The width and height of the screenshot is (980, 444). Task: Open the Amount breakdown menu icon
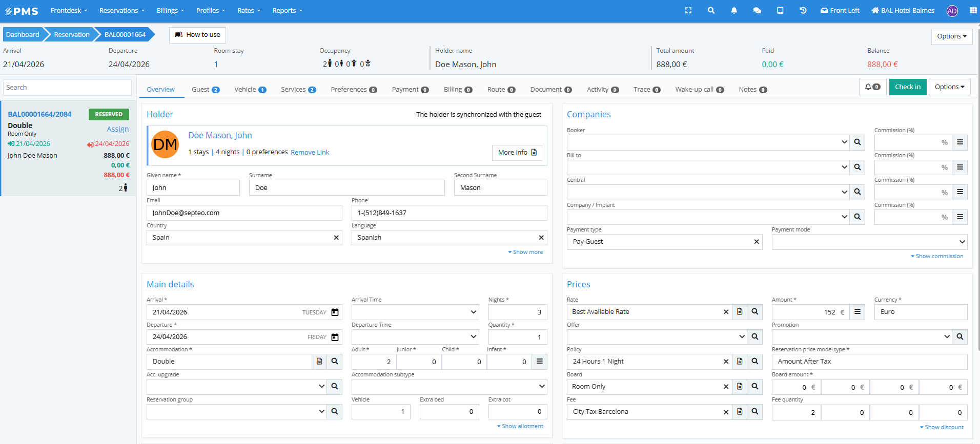(x=857, y=312)
